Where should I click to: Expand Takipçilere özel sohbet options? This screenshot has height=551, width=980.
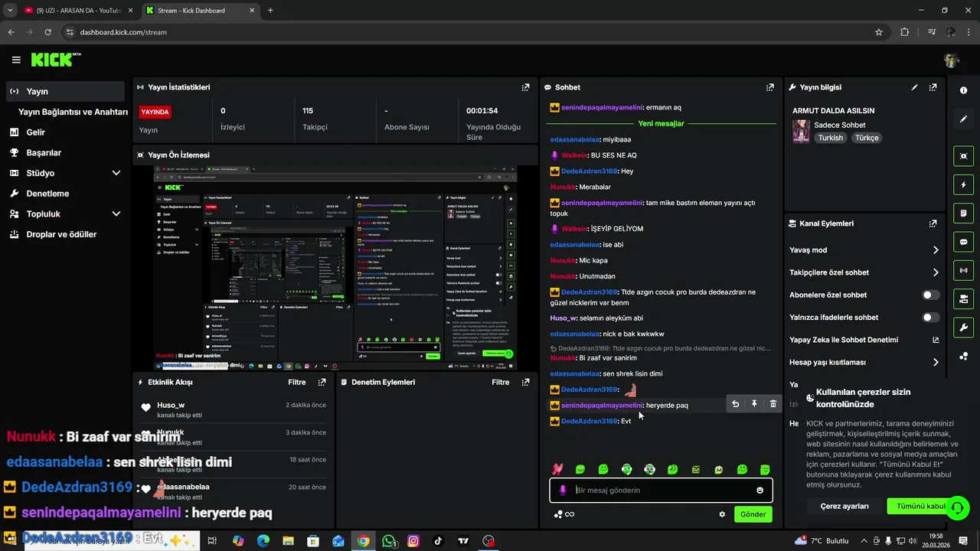click(x=936, y=272)
